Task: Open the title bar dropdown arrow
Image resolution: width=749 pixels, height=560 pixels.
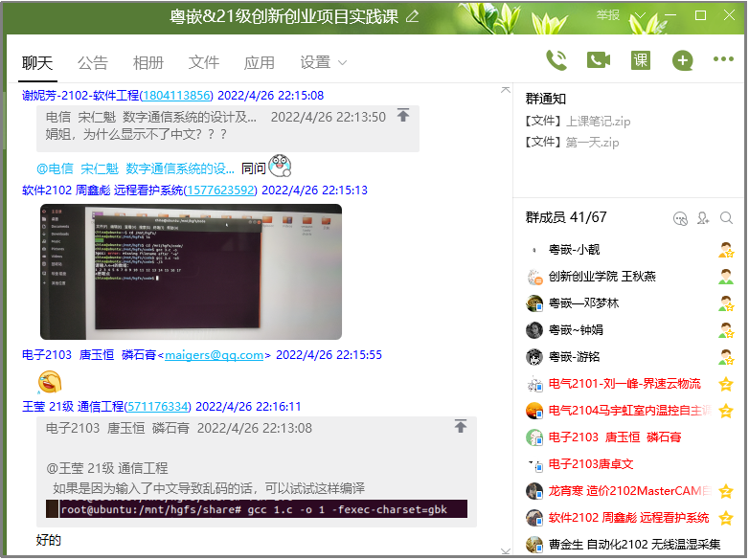Action: pos(641,16)
